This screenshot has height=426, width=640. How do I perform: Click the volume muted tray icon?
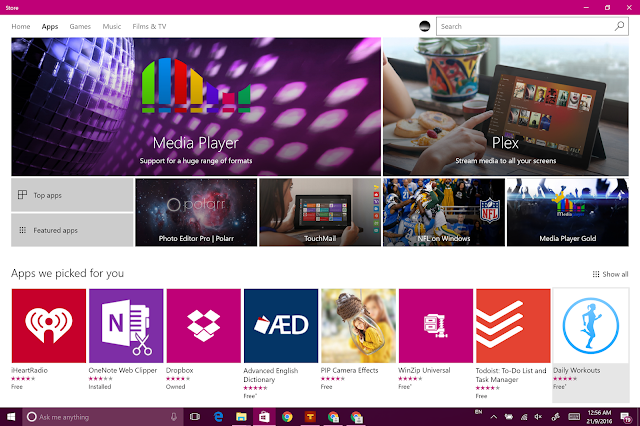click(x=538, y=417)
